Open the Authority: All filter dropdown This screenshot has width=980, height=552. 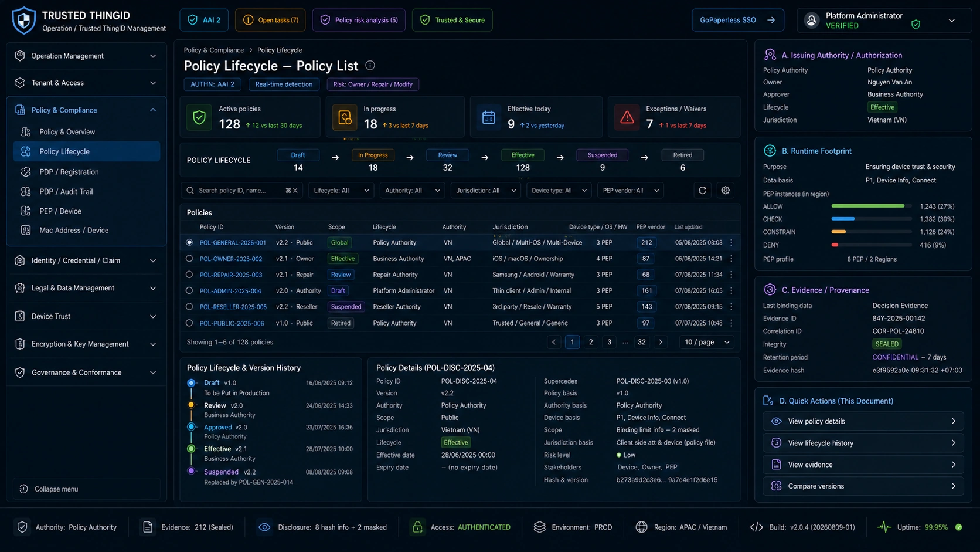pos(412,191)
